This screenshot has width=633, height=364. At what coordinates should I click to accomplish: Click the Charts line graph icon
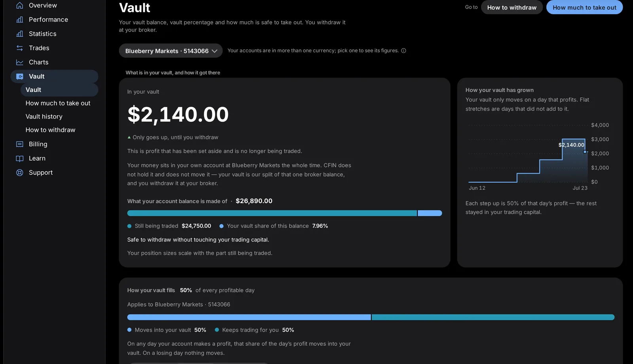pyautogui.click(x=19, y=62)
